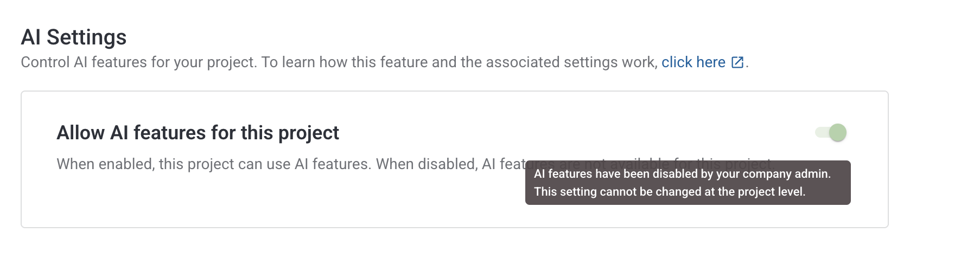Image resolution: width=980 pixels, height=271 pixels.
Task: Click the green knob of the AI toggle
Action: click(838, 132)
